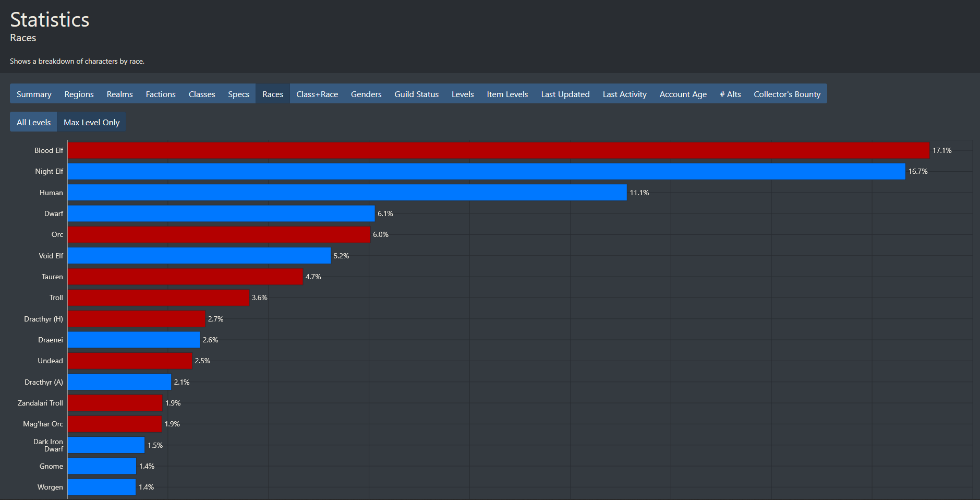The width and height of the screenshot is (980, 500).
Task: Open the Realms statistics tab
Action: (120, 94)
